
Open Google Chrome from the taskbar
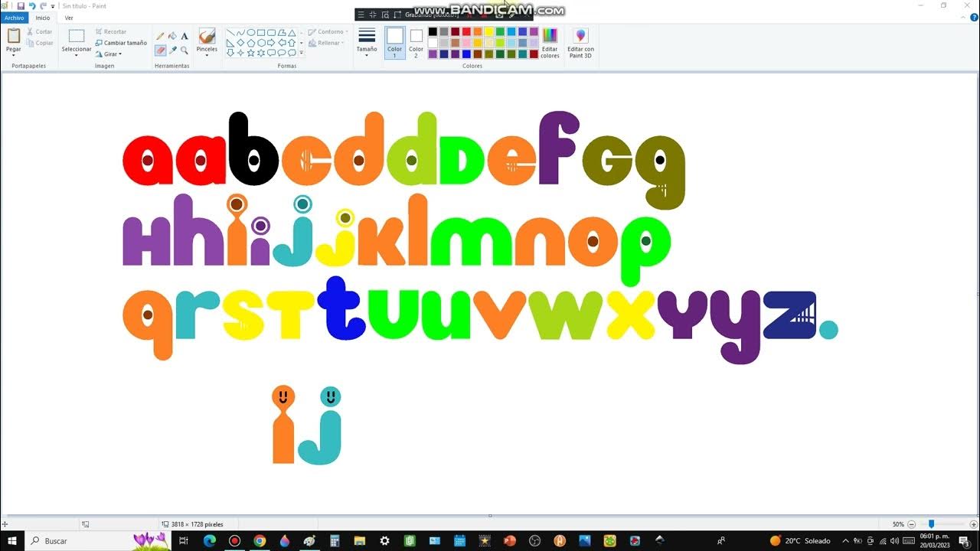tap(260, 540)
